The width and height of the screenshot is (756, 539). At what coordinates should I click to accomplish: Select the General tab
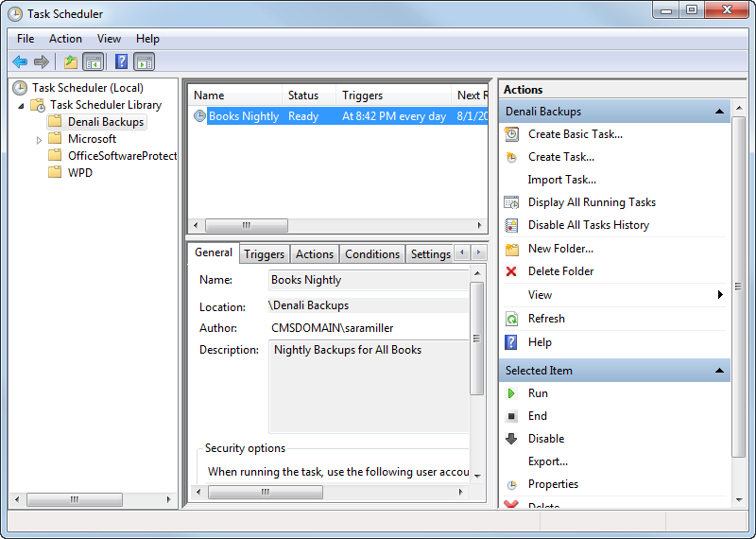click(x=214, y=252)
